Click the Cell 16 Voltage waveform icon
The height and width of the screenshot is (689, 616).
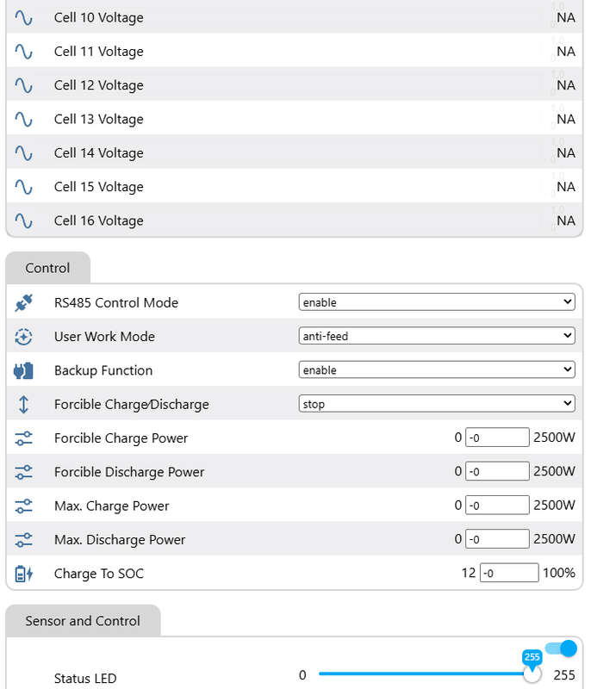(x=23, y=220)
